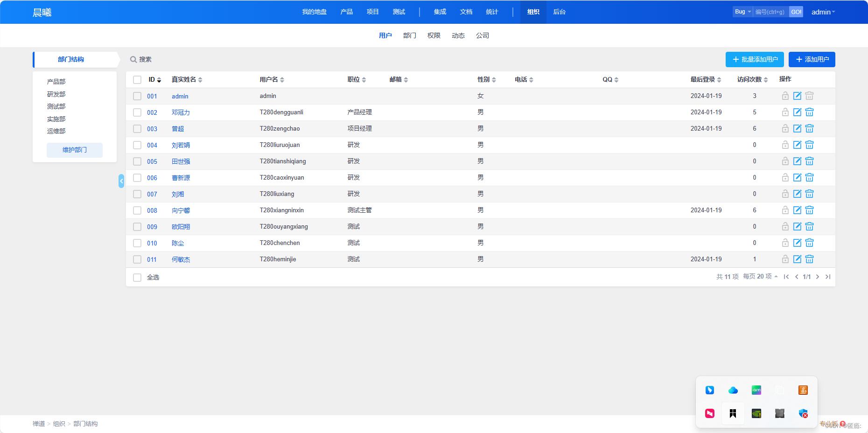This screenshot has height=433, width=868.
Task: Open the Bug type dropdown
Action: (742, 12)
